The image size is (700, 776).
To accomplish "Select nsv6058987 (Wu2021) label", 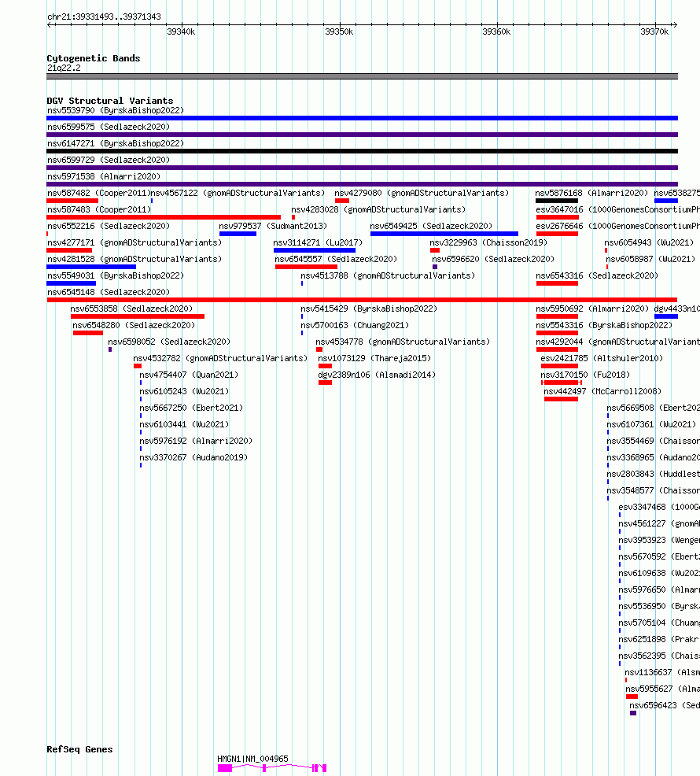I will 650,259.
